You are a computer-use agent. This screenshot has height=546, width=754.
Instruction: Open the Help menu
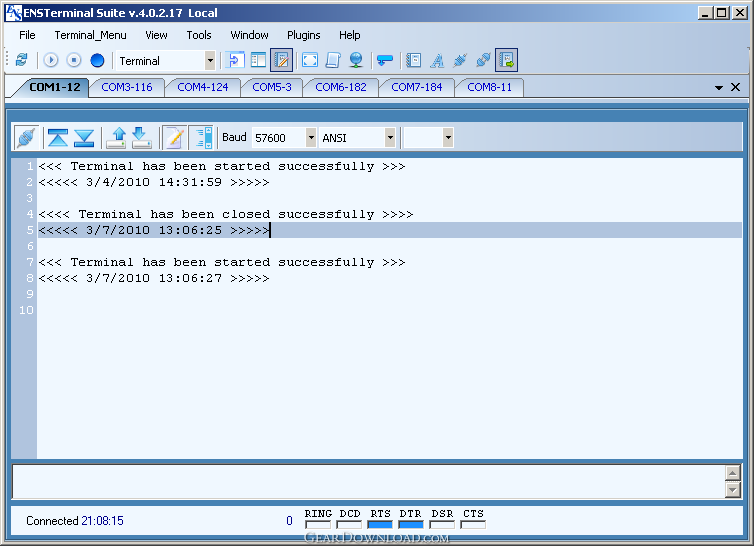[350, 35]
